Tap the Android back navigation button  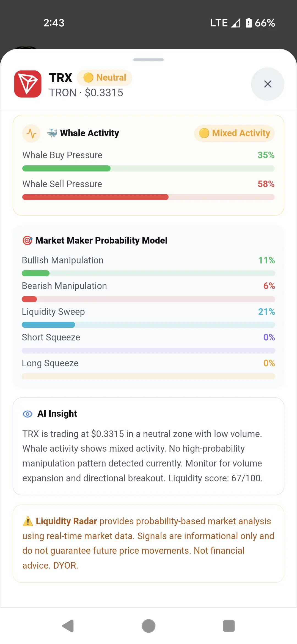(x=68, y=626)
